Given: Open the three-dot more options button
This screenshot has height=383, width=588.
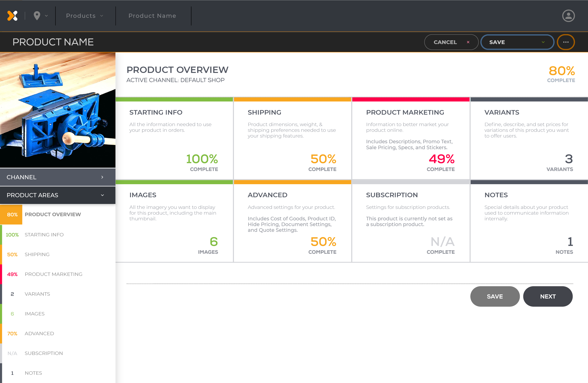Looking at the screenshot, I should tap(566, 42).
